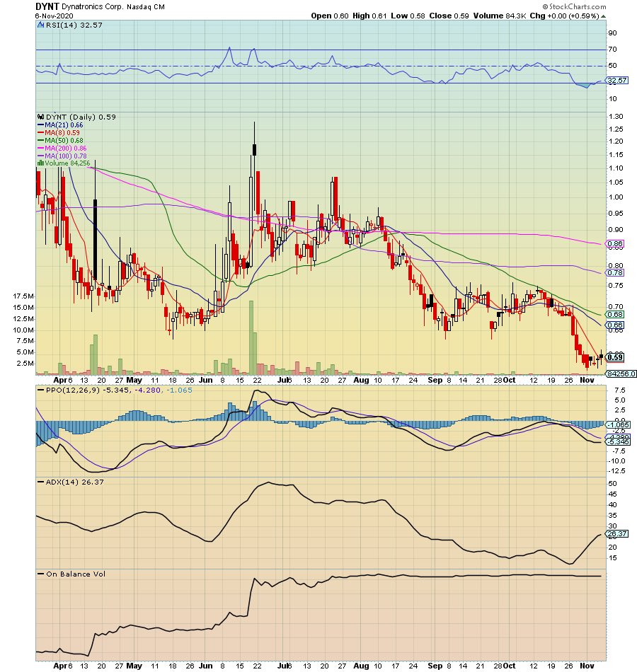The image size is (637, 672).
Task: Click the 70 level on RSI scale
Action: [612, 50]
